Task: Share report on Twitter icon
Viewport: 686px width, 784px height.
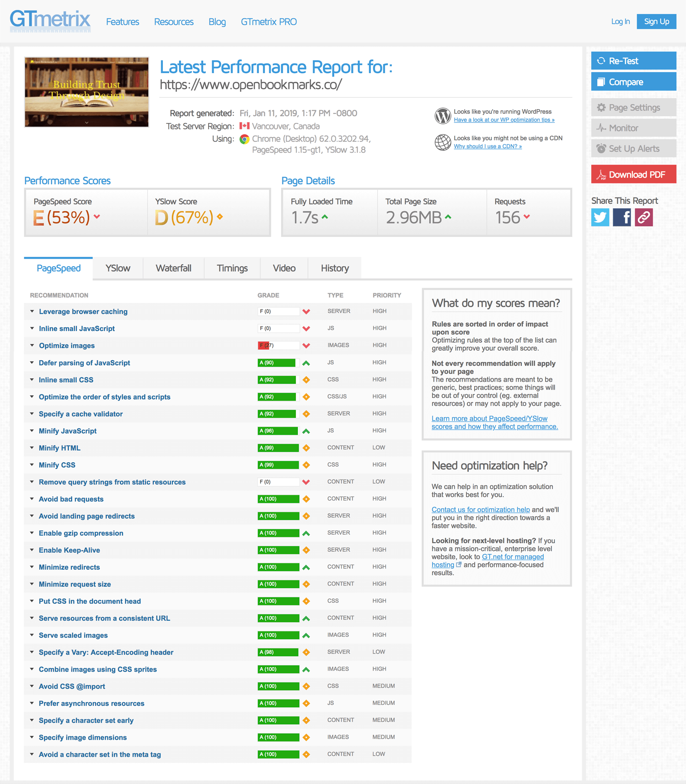Action: click(x=600, y=217)
